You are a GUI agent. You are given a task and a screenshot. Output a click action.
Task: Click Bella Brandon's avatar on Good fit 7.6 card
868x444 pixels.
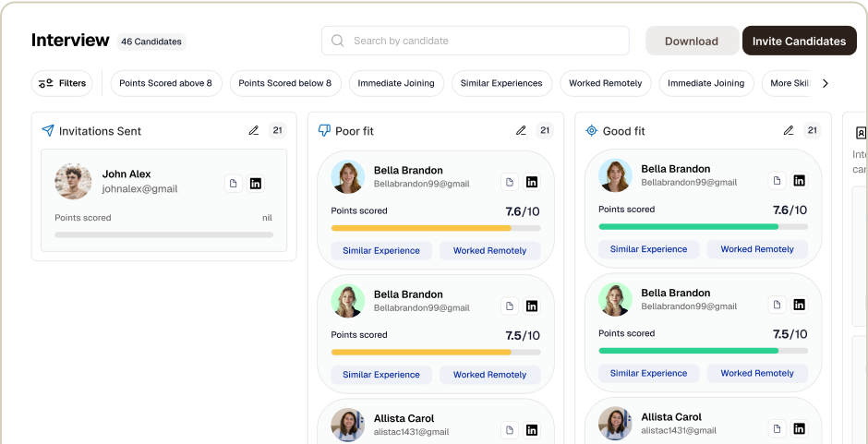[x=616, y=175]
